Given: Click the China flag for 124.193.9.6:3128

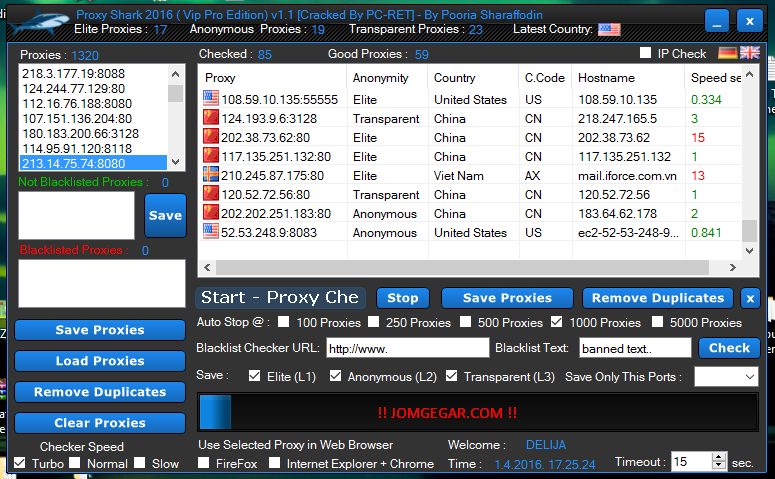Looking at the screenshot, I should click(x=211, y=117).
